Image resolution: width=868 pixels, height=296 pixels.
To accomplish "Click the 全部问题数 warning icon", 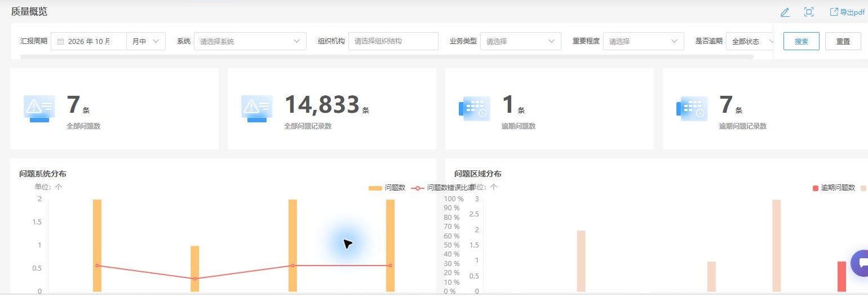I will point(39,109).
